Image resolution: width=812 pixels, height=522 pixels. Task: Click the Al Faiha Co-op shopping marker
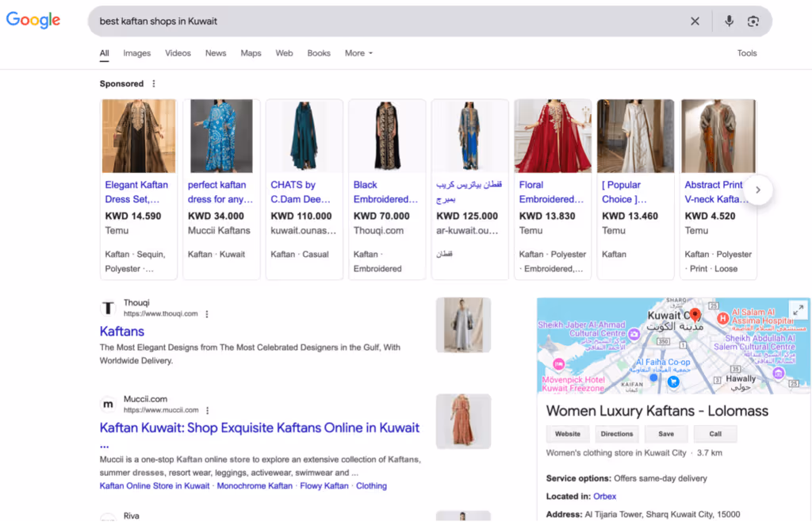673,382
